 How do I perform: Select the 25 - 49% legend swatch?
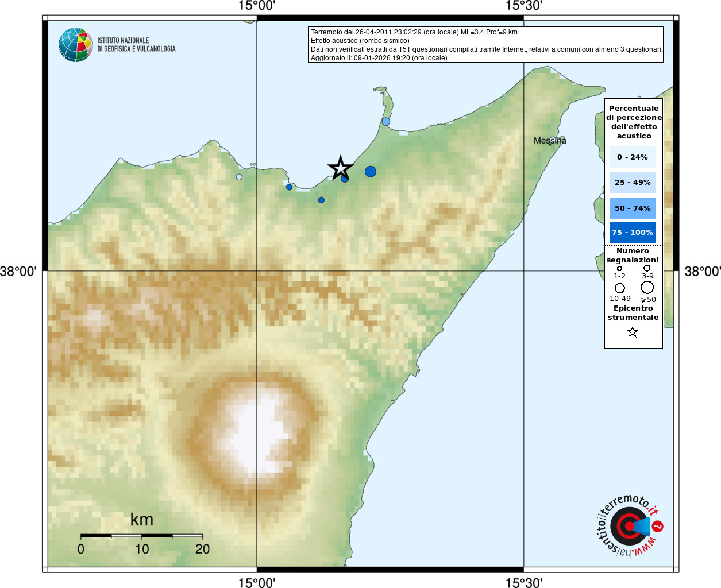633,182
